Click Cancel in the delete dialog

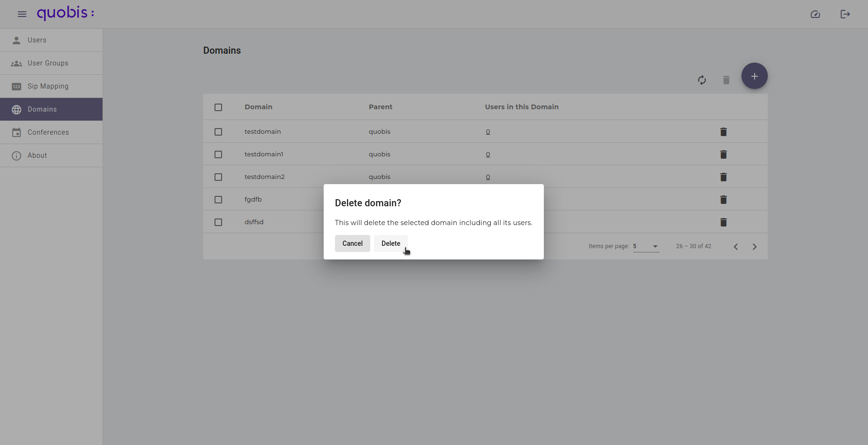pos(352,243)
